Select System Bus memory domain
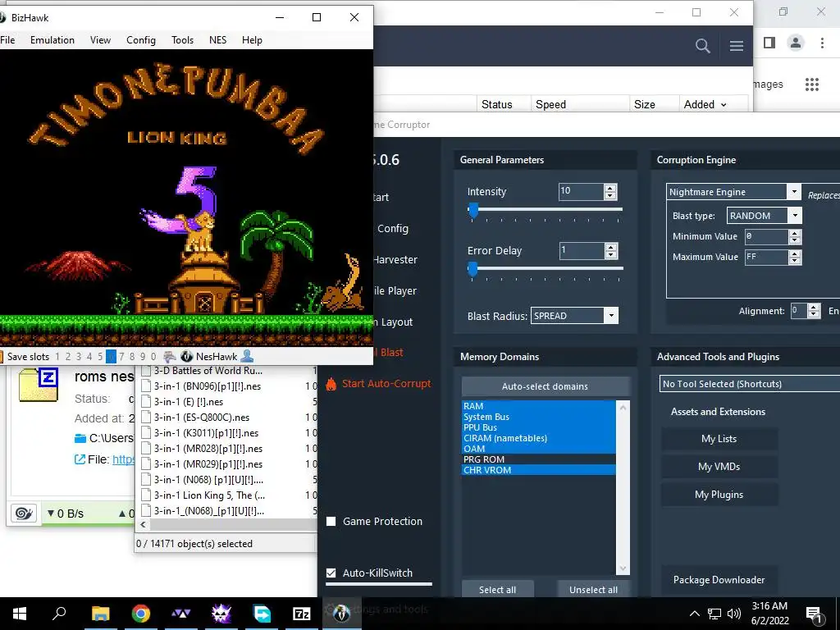The height and width of the screenshot is (630, 840). pos(538,417)
